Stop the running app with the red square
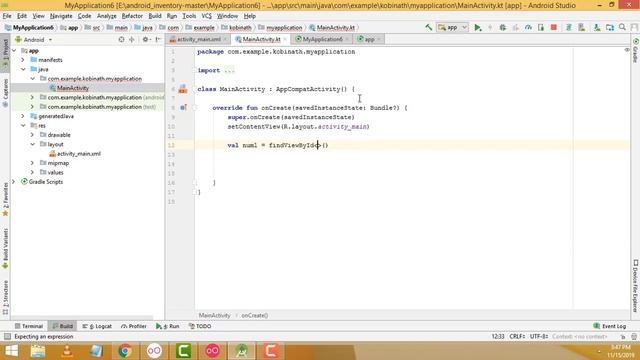This screenshot has width=640, height=360. pos(553,27)
